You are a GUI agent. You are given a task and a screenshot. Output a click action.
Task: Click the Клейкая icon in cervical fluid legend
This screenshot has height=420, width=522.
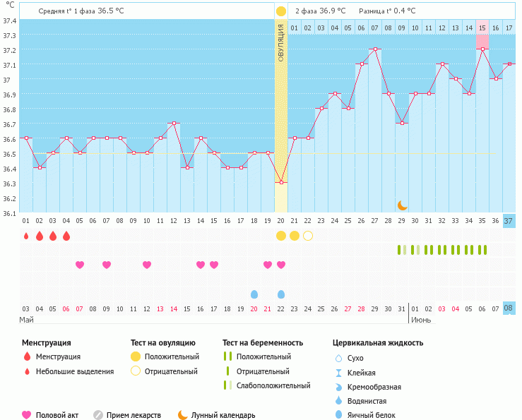tap(339, 373)
